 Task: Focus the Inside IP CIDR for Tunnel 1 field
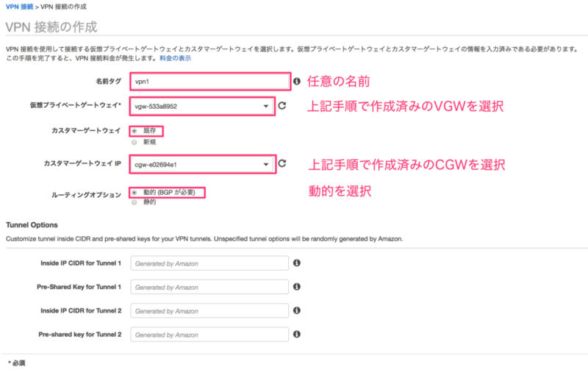coord(209,263)
